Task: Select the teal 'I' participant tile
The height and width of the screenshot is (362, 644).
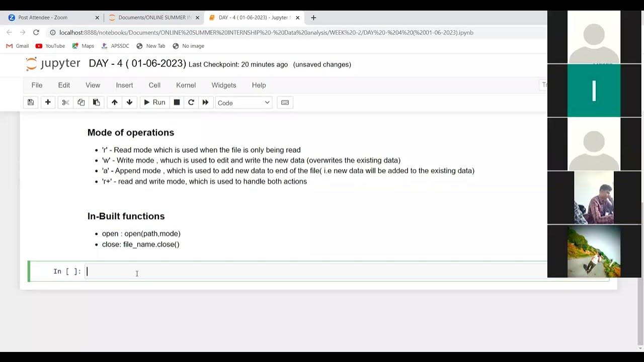Action: click(594, 90)
